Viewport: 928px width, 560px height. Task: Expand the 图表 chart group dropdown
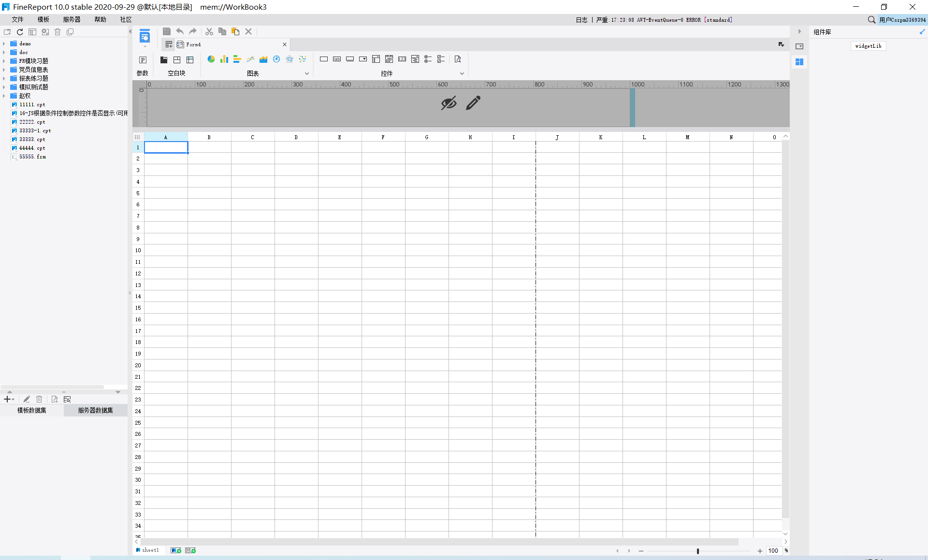(x=306, y=73)
